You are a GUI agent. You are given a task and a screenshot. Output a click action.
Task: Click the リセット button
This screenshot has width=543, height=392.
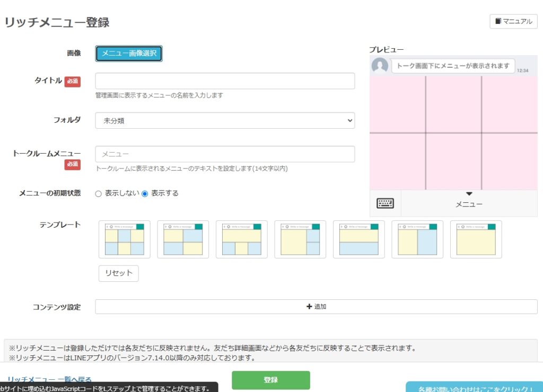118,273
